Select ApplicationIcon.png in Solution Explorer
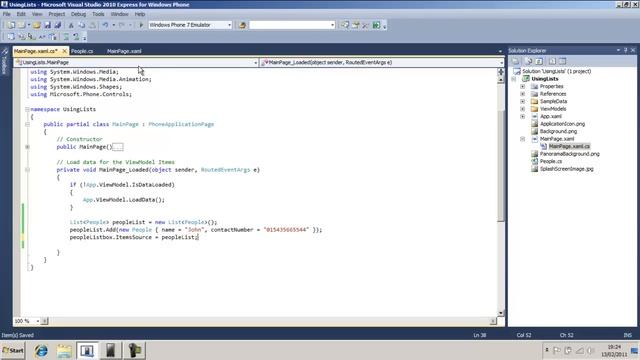Screen dimensions: 640x360 [562, 124]
